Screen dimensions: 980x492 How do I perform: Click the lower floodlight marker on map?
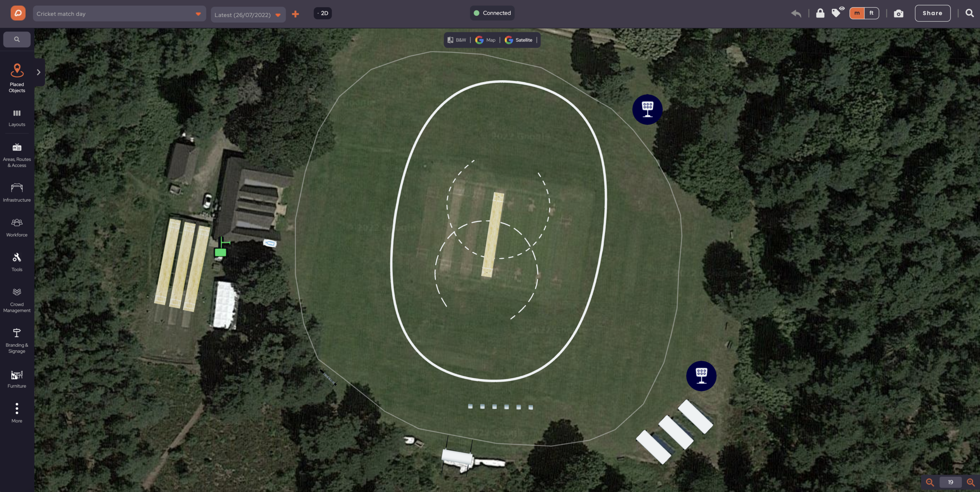point(701,376)
